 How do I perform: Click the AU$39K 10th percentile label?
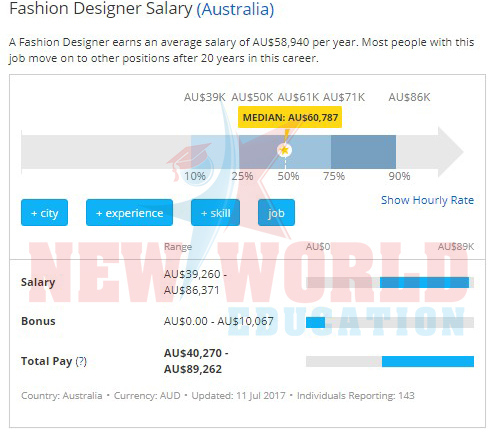(205, 97)
